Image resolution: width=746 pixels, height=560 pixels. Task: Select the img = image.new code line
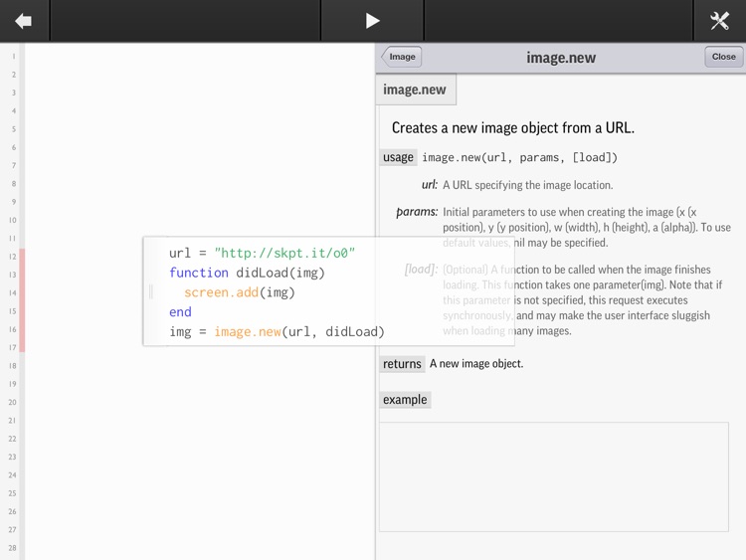[x=276, y=332]
